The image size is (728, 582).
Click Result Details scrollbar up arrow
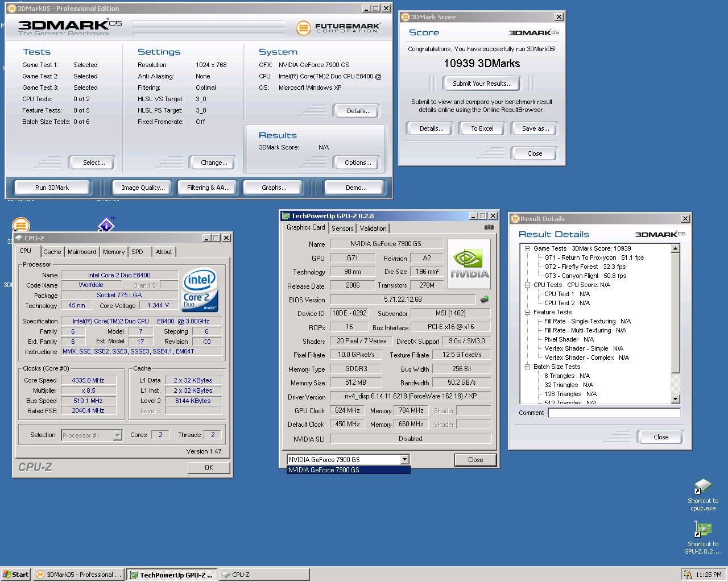click(x=676, y=248)
